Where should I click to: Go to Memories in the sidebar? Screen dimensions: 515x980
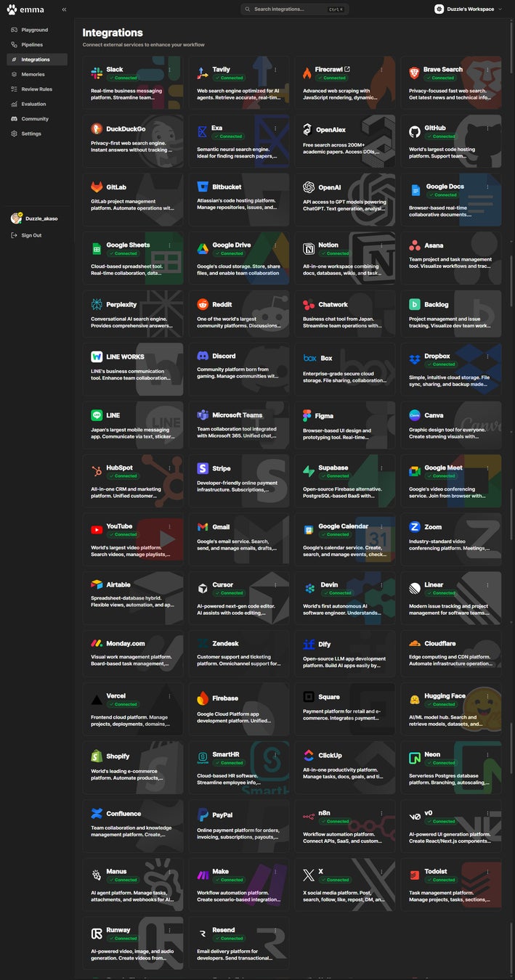tap(36, 74)
